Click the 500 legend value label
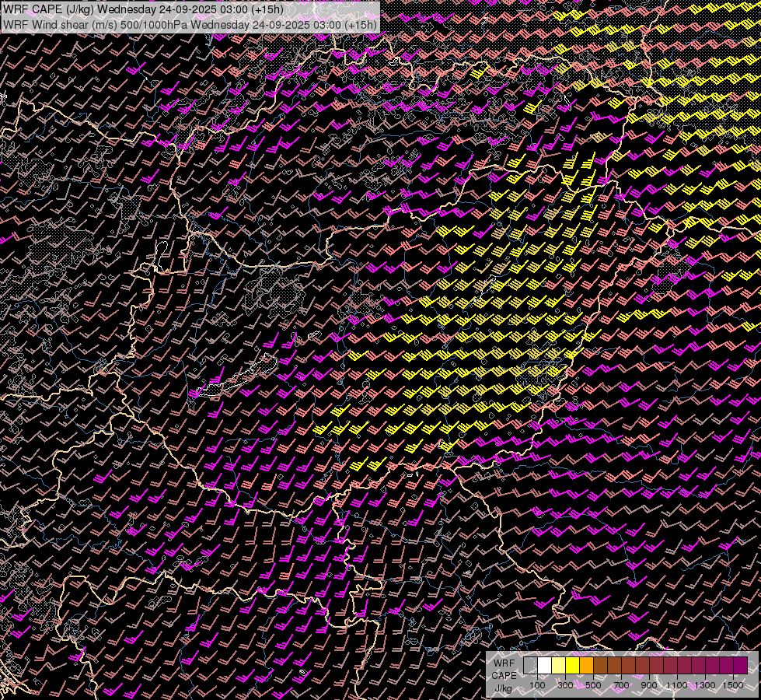 [x=593, y=685]
